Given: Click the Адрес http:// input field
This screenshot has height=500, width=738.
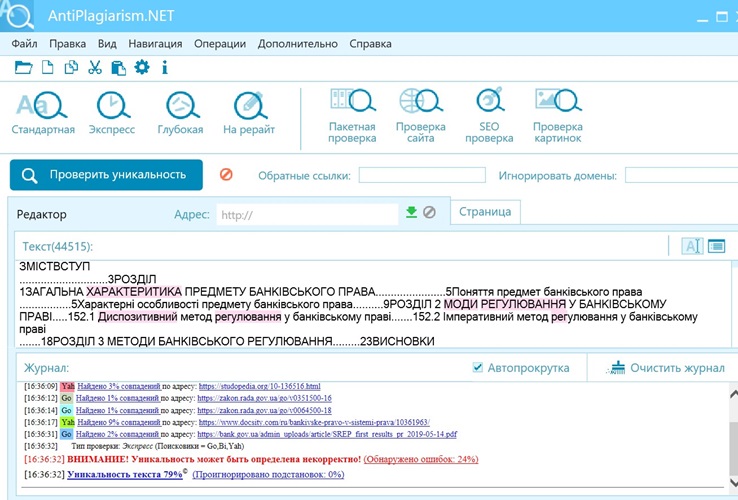Looking at the screenshot, I should (307, 215).
